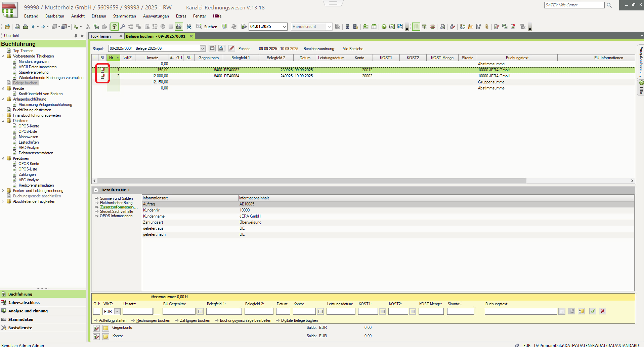Open electronic document icon of booking row 1
This screenshot has width=644, height=347.
click(x=103, y=70)
